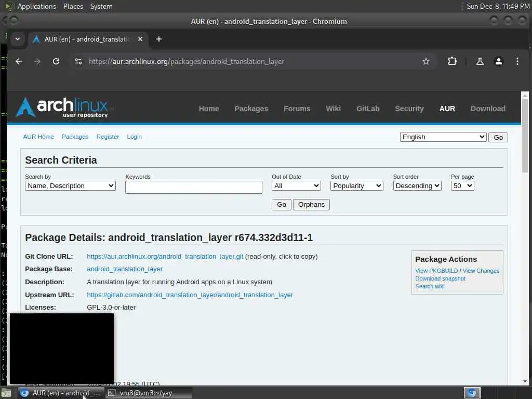
Task: Open the English language dropdown
Action: point(443,137)
